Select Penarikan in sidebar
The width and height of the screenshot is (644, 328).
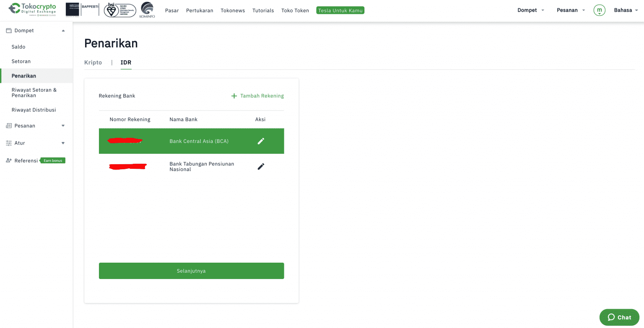[36, 76]
